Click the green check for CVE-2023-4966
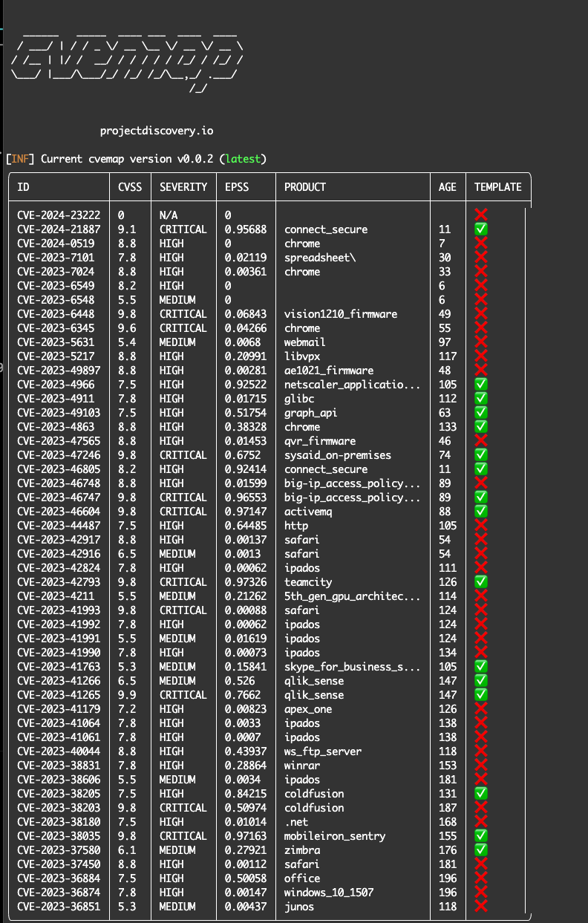 tap(481, 385)
